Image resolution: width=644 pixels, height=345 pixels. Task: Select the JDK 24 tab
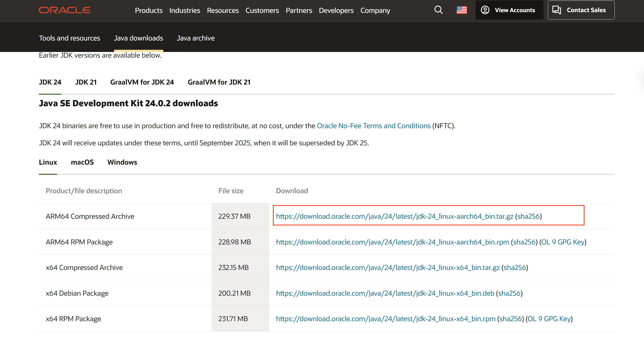click(50, 82)
